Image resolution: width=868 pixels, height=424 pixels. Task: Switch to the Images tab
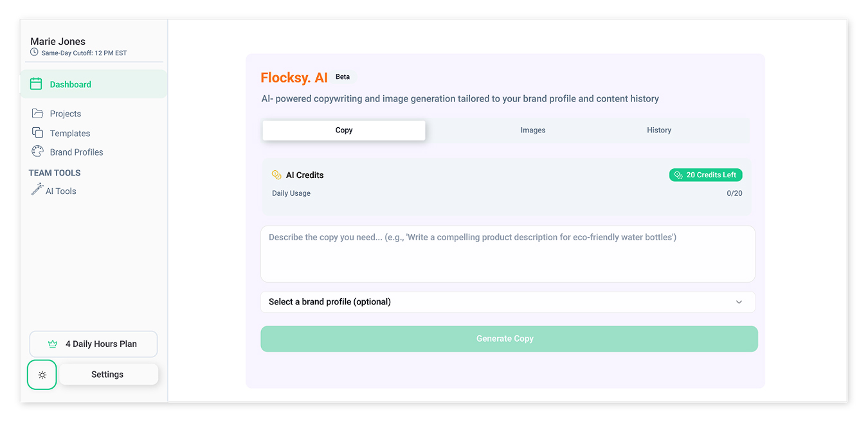532,130
